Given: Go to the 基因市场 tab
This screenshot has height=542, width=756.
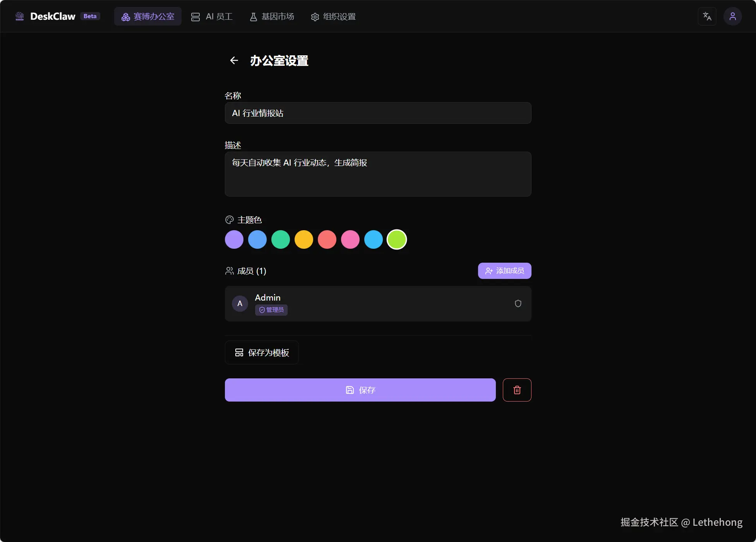Looking at the screenshot, I should click(272, 17).
